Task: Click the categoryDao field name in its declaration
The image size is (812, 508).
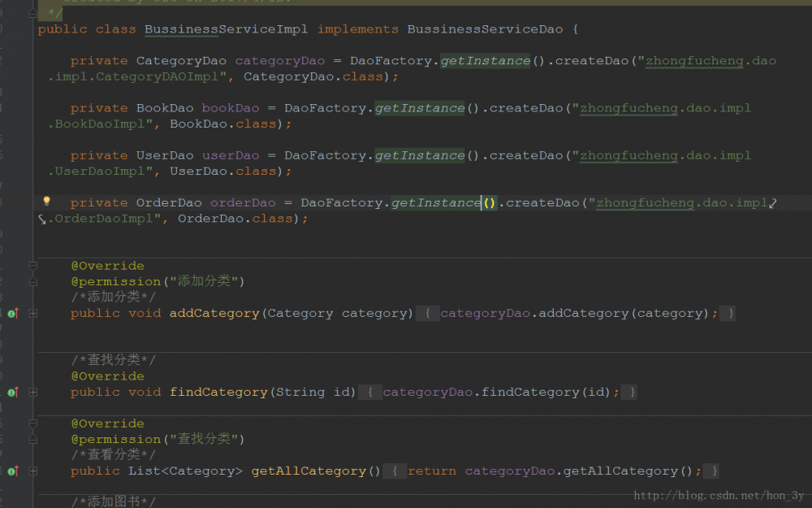Action: pyautogui.click(x=279, y=61)
